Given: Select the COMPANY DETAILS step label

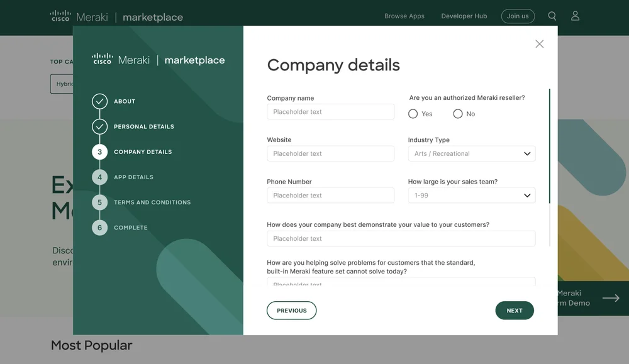Looking at the screenshot, I should (x=143, y=152).
